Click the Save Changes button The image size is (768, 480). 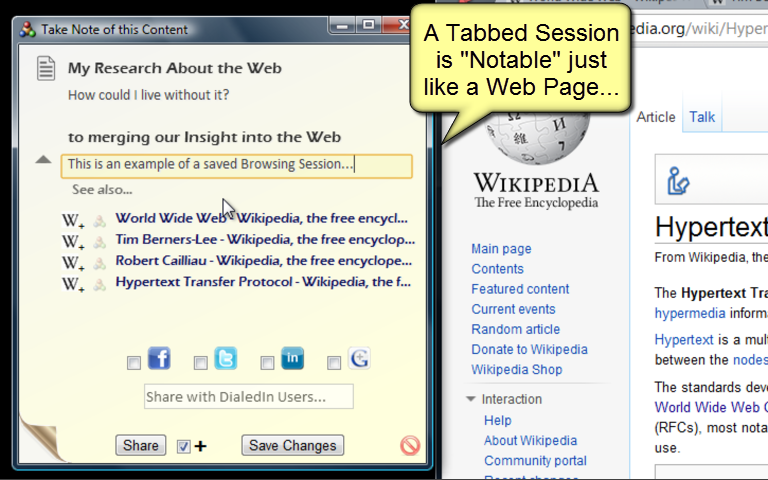coord(292,445)
